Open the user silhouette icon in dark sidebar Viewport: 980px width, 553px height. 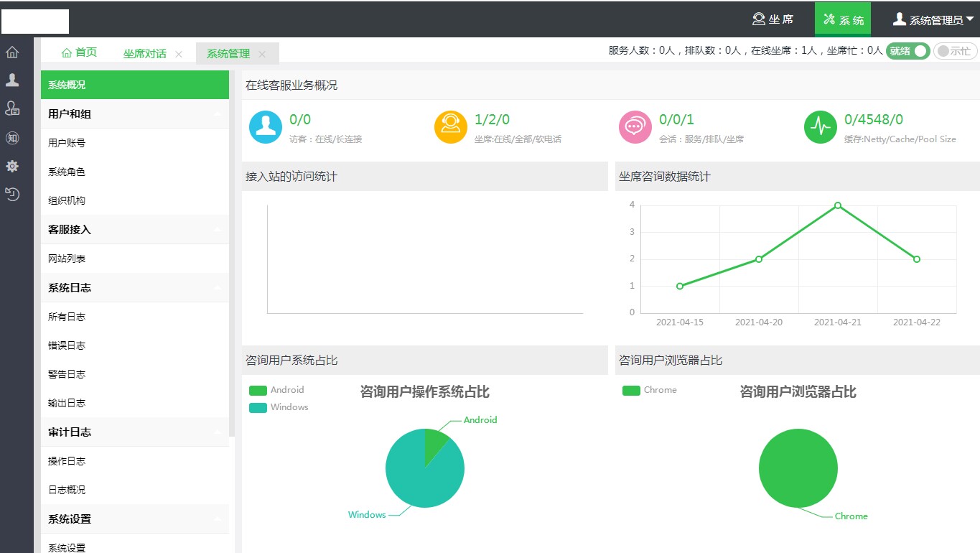[12, 80]
